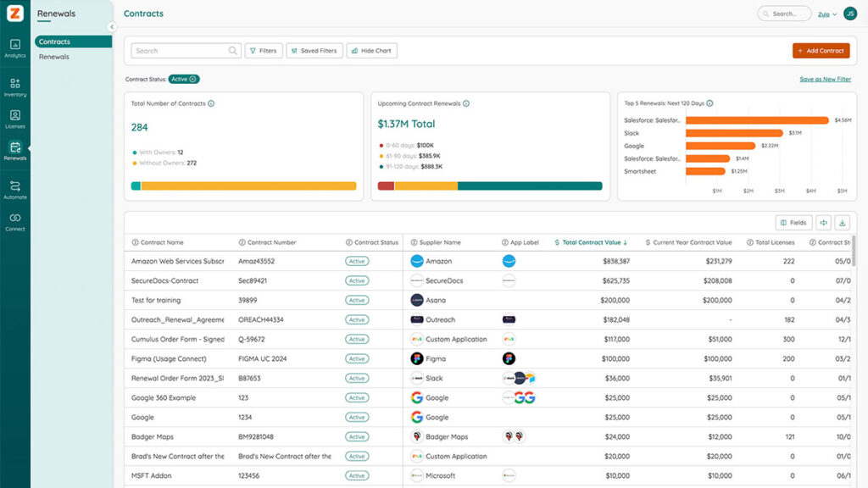The height and width of the screenshot is (488, 868).
Task: Click the Badger Maps supplier logo icon
Action: click(417, 436)
